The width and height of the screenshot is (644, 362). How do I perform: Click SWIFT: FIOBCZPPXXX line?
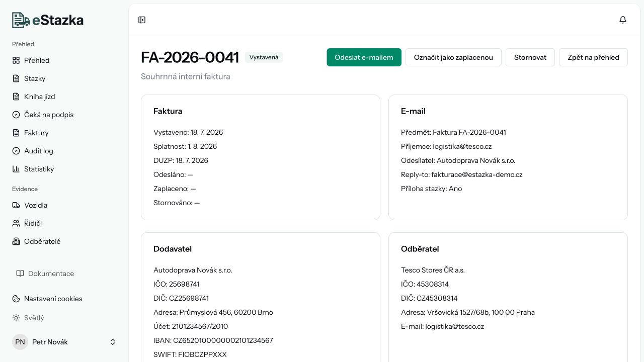point(190,354)
